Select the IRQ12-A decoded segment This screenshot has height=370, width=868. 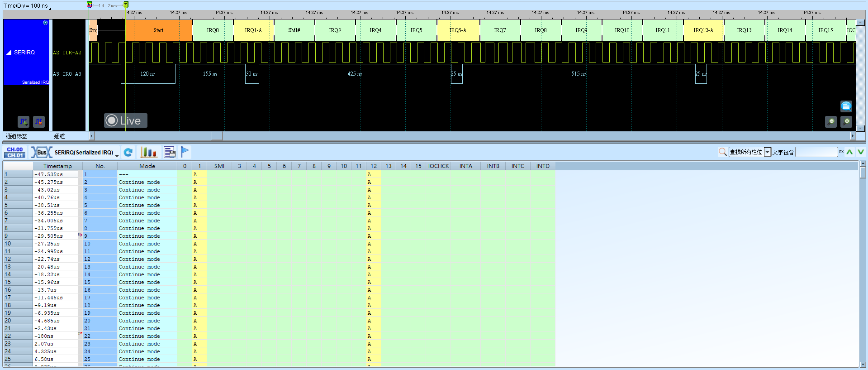click(x=703, y=30)
